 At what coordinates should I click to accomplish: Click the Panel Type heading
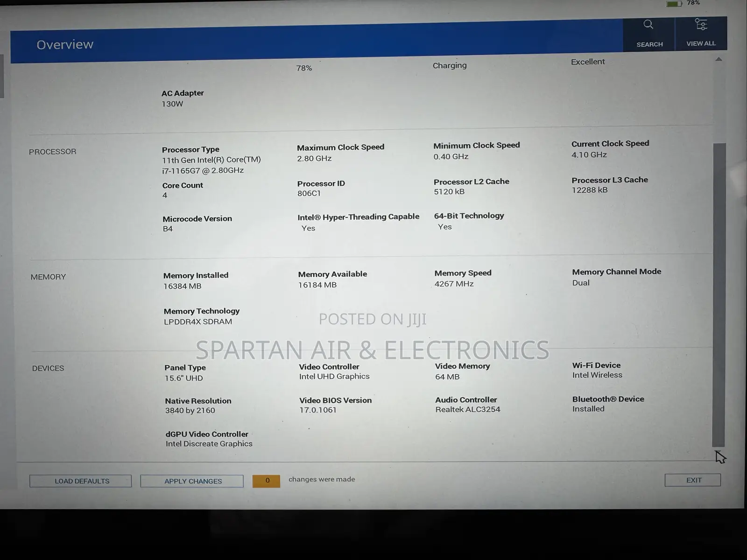pyautogui.click(x=185, y=368)
